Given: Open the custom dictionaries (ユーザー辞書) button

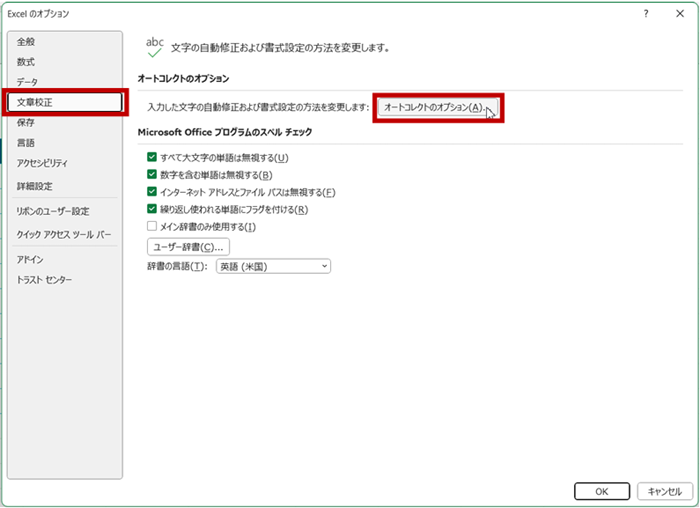Looking at the screenshot, I should [189, 246].
